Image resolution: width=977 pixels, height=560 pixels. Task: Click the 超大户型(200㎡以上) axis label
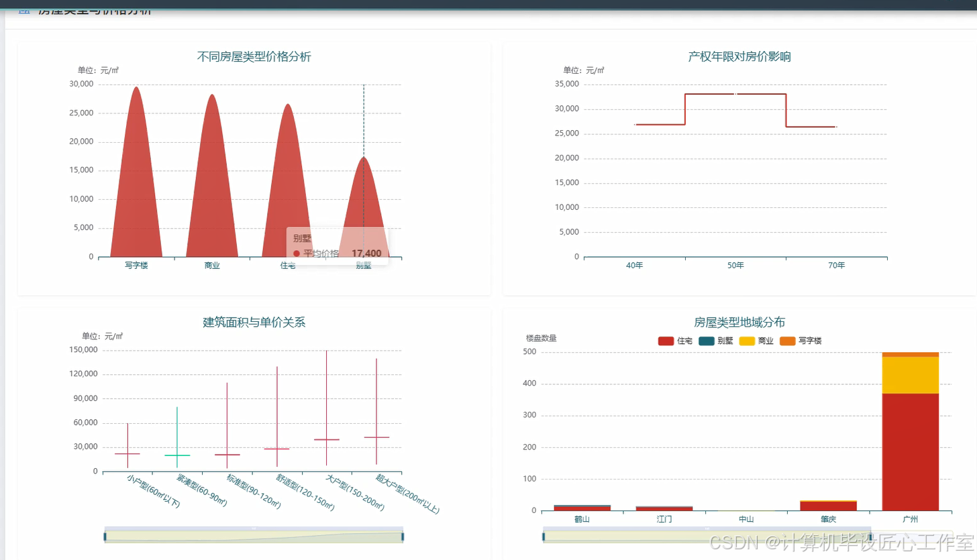pyautogui.click(x=408, y=494)
